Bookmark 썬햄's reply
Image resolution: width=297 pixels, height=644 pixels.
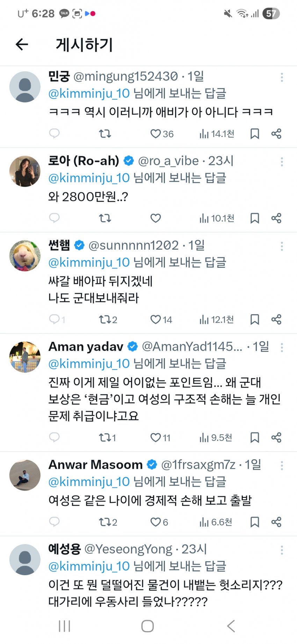pos(255,320)
